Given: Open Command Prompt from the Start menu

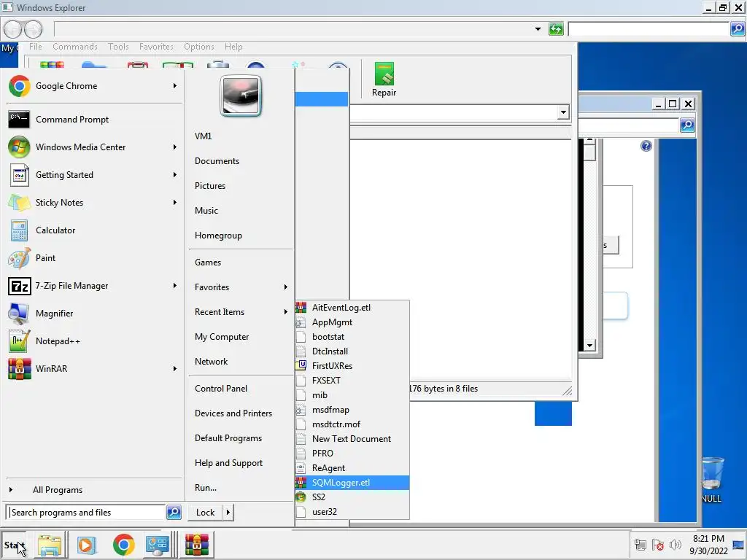Looking at the screenshot, I should pyautogui.click(x=72, y=119).
